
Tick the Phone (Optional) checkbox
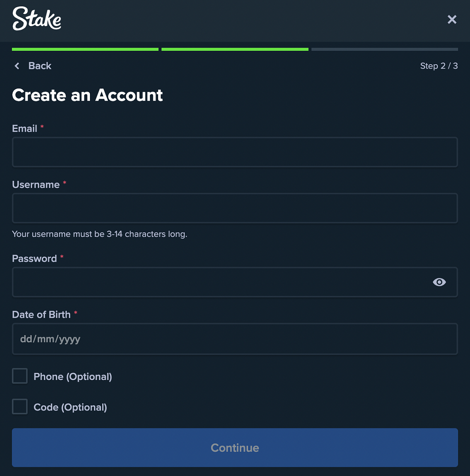point(20,376)
